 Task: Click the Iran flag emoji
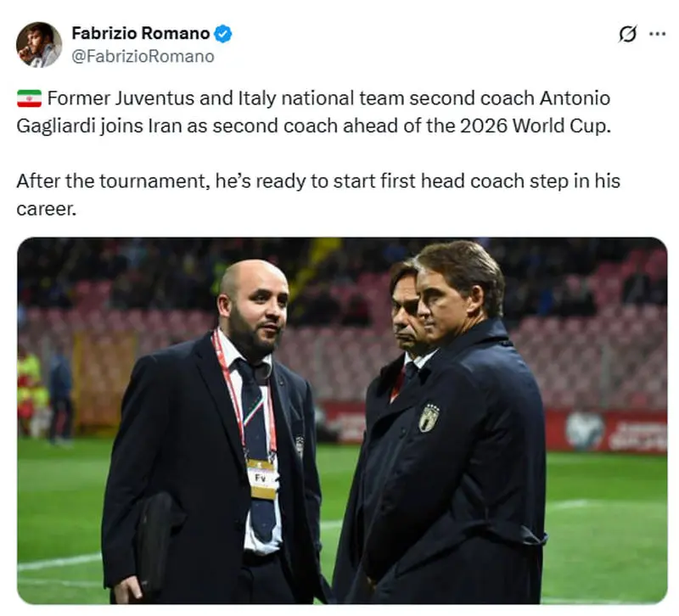29,99
